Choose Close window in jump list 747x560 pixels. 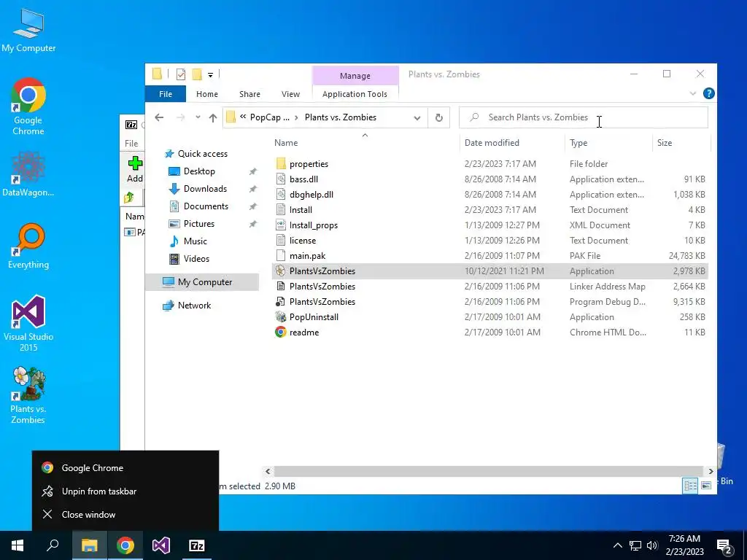[125, 515]
